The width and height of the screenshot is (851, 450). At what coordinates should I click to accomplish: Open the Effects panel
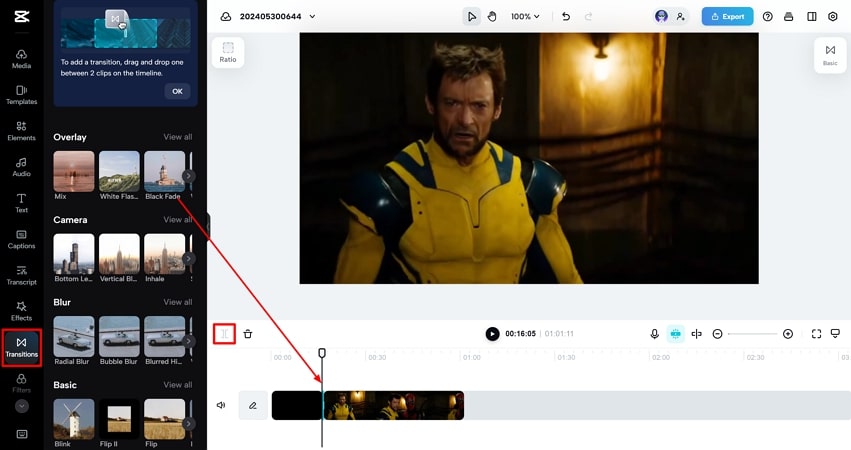click(21, 311)
